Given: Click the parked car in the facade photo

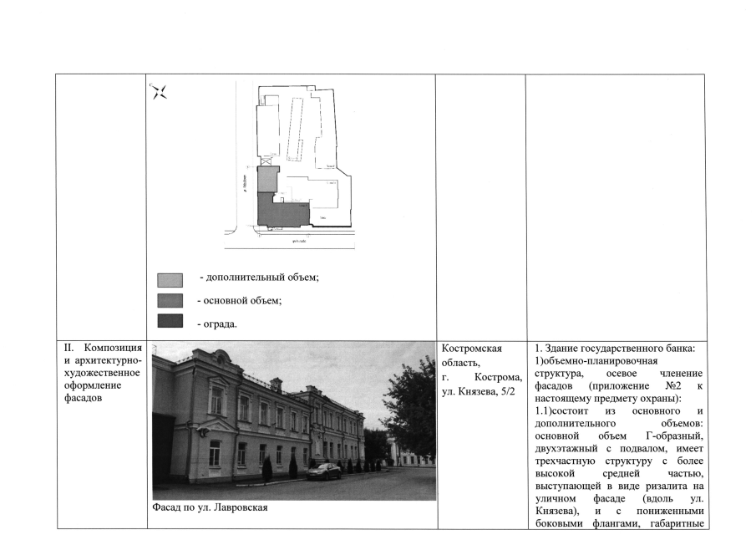Looking at the screenshot, I should point(323,471).
